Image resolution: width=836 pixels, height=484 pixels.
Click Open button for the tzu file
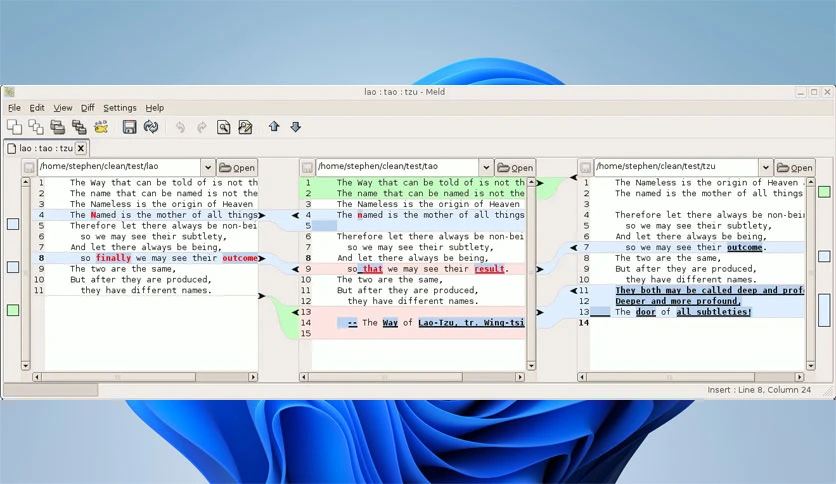tap(795, 167)
